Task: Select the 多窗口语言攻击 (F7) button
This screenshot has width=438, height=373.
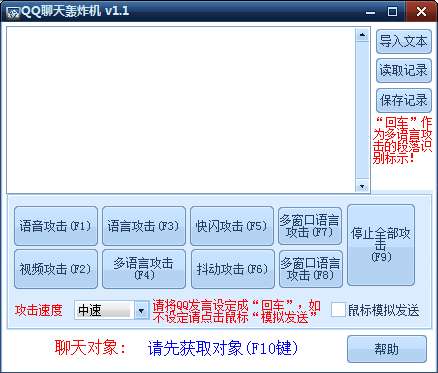Action: [310, 226]
